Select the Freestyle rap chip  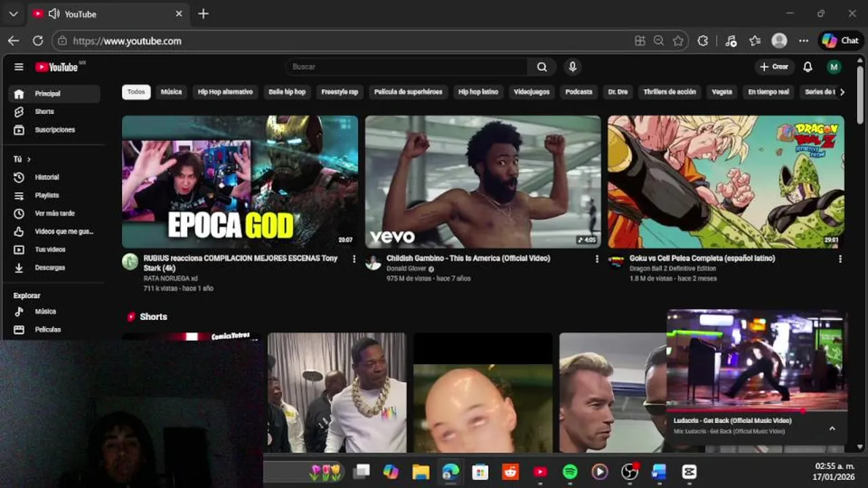(x=340, y=92)
